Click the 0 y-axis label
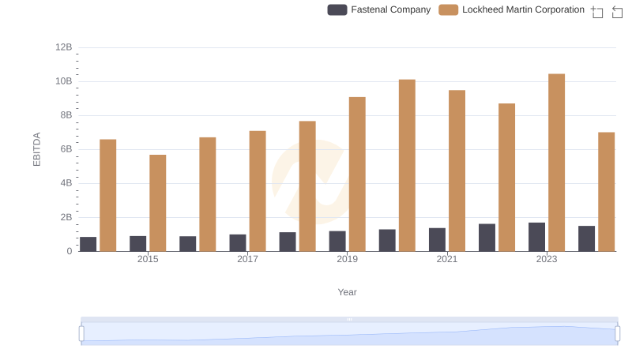Image resolution: width=632 pixels, height=364 pixels. pyautogui.click(x=70, y=251)
